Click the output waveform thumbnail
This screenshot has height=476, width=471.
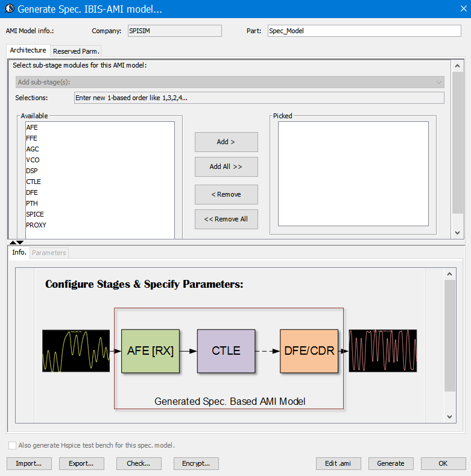pos(382,351)
